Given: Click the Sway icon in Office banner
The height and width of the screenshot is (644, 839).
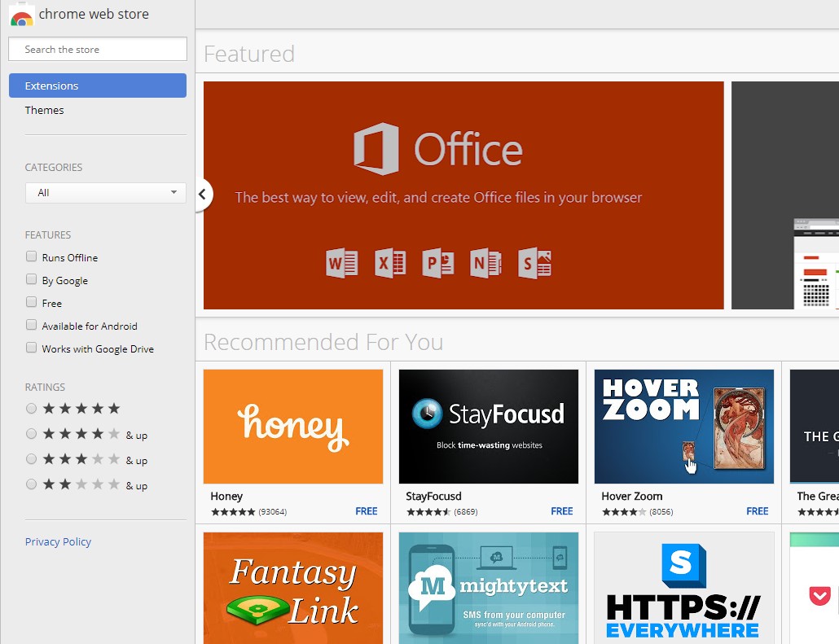Looking at the screenshot, I should coord(535,263).
